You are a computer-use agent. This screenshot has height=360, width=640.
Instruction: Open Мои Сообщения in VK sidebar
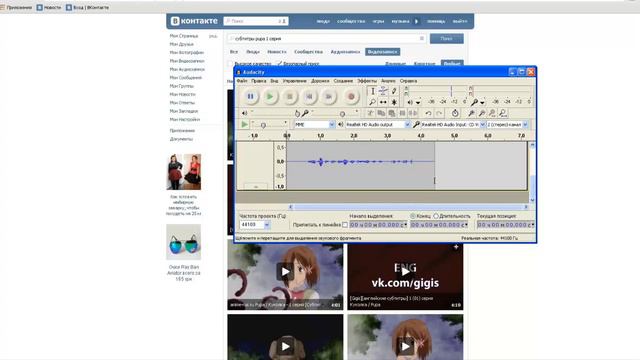pos(186,78)
